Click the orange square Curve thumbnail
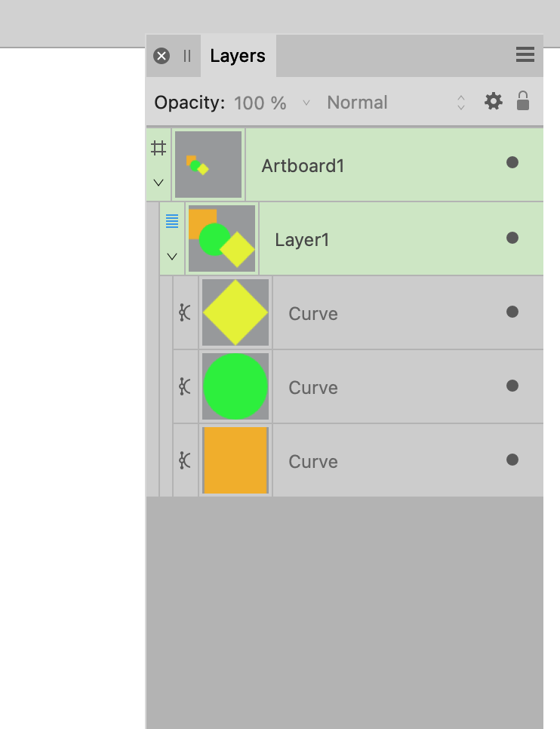Viewport: 560px width, 729px height. [235, 460]
